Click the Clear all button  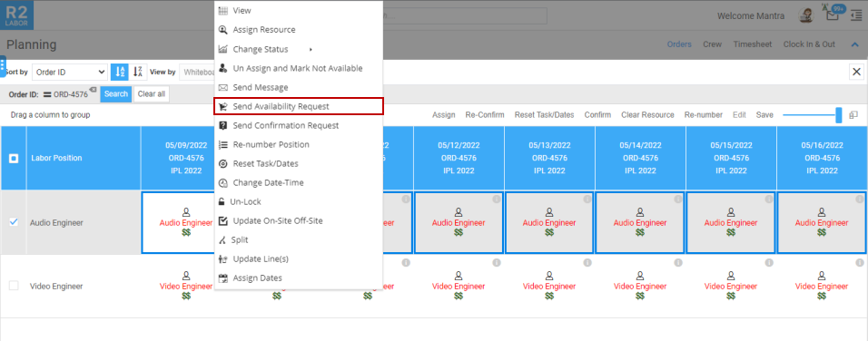tap(151, 94)
